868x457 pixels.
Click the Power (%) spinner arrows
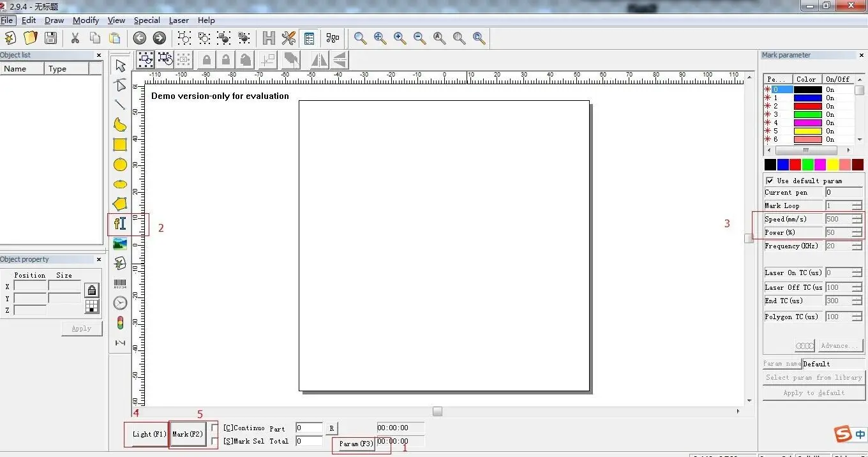857,232
